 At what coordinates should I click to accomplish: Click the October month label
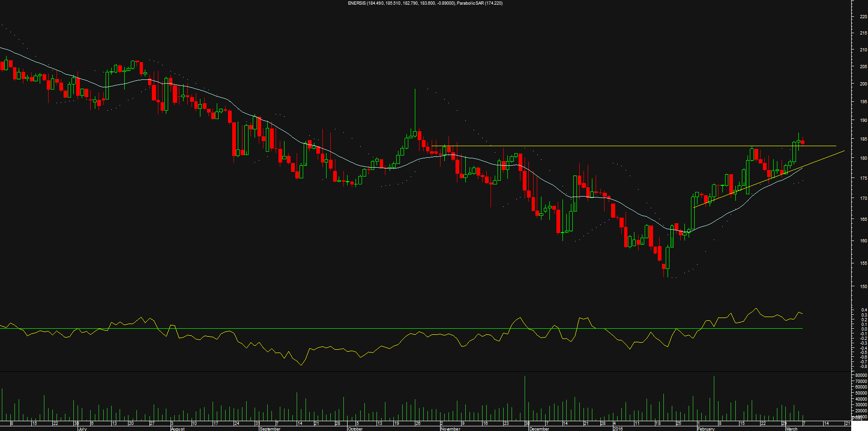tap(355, 429)
